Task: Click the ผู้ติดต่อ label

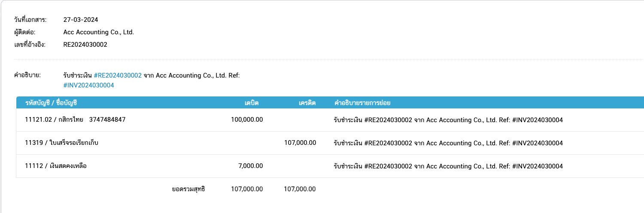Action: pyautogui.click(x=25, y=32)
